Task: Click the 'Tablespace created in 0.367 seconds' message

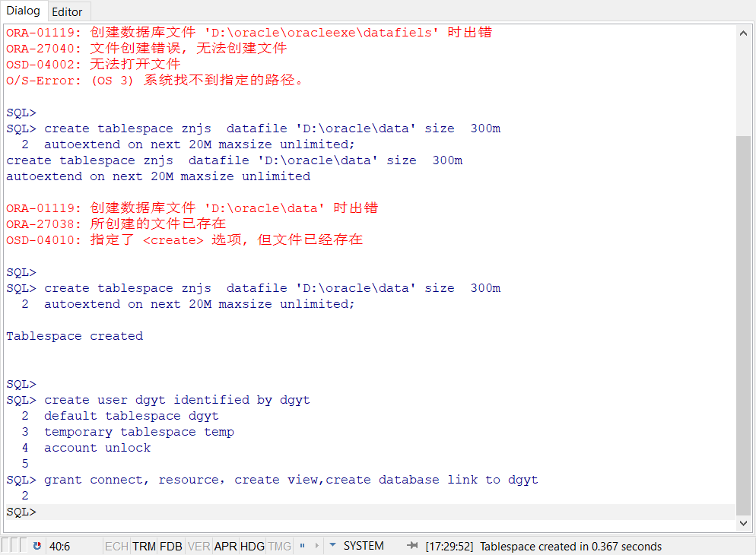Action: point(570,547)
